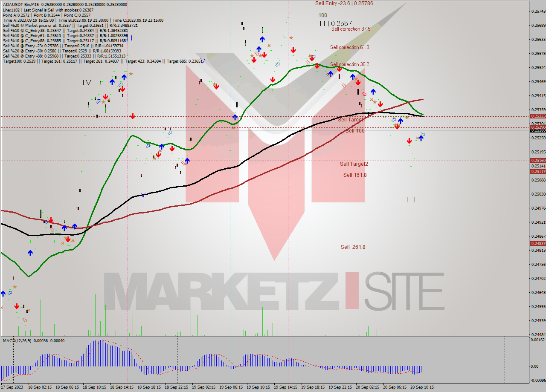Viewport: 546px width, 392px height.
Task: Select the 'I I I' wave label below latest candles
Action: pyautogui.click(x=411, y=199)
